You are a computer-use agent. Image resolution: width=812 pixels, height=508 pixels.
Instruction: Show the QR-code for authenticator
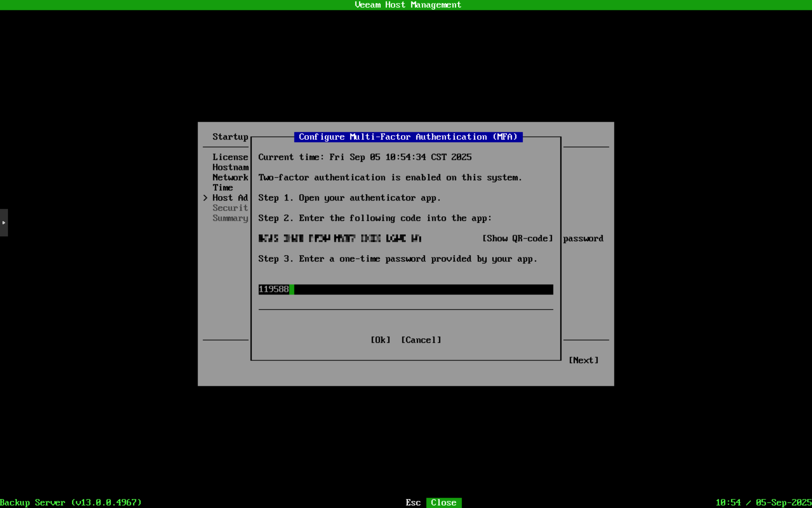point(517,239)
